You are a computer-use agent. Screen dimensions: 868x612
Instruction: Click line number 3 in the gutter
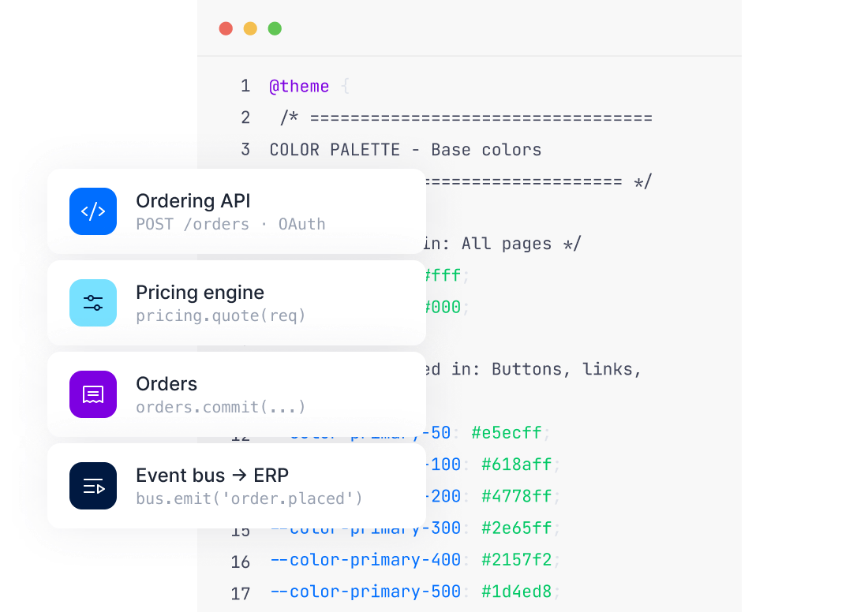(x=245, y=149)
